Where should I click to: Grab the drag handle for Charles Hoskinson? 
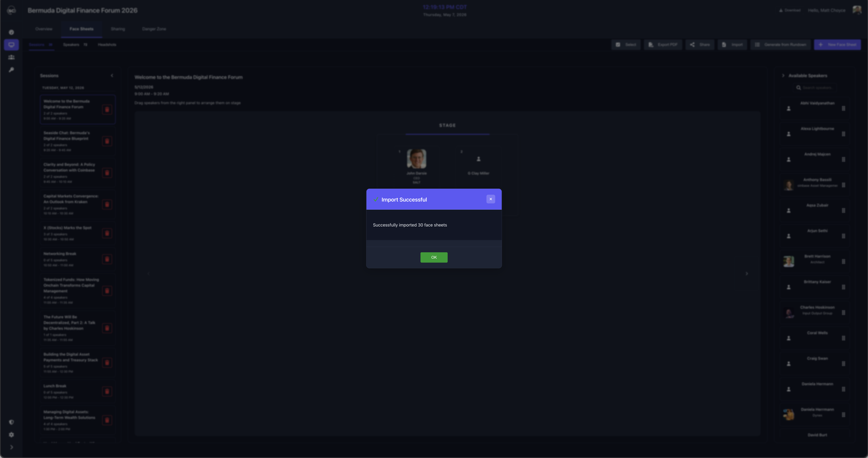(x=843, y=313)
